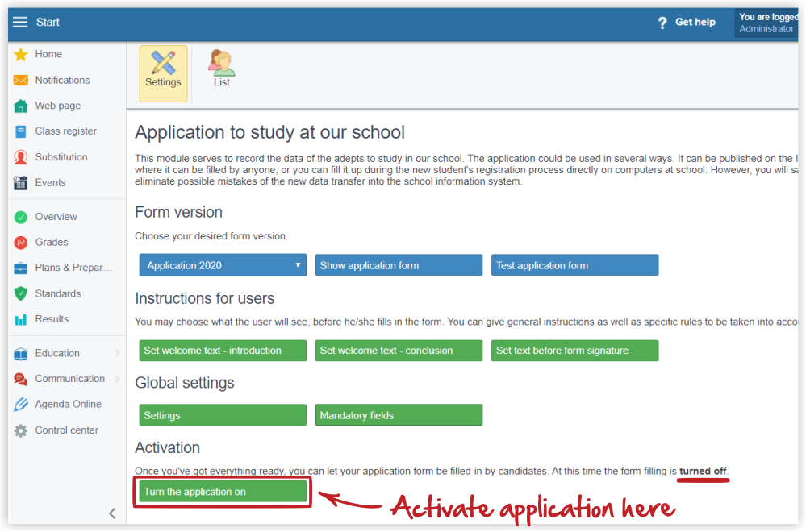Viewport: 806px width, 532px height.
Task: Click the Get help link
Action: (695, 22)
